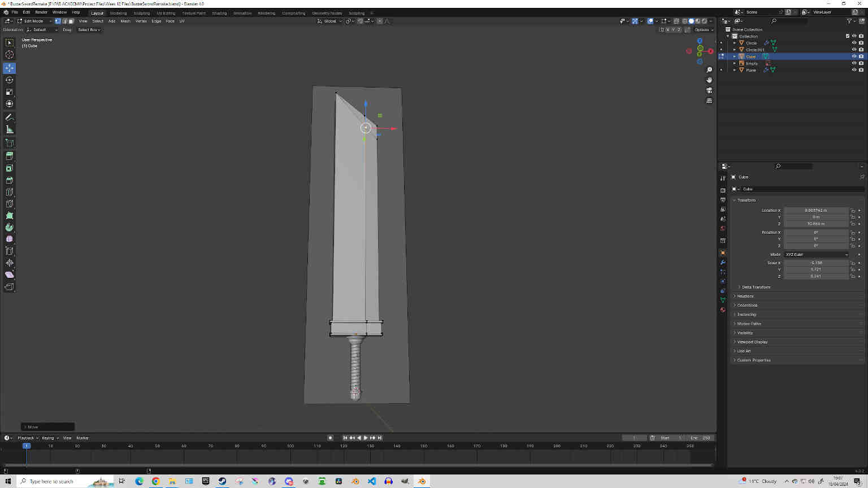Expand the Viewport Display panel
This screenshot has height=488, width=868.
tap(752, 342)
